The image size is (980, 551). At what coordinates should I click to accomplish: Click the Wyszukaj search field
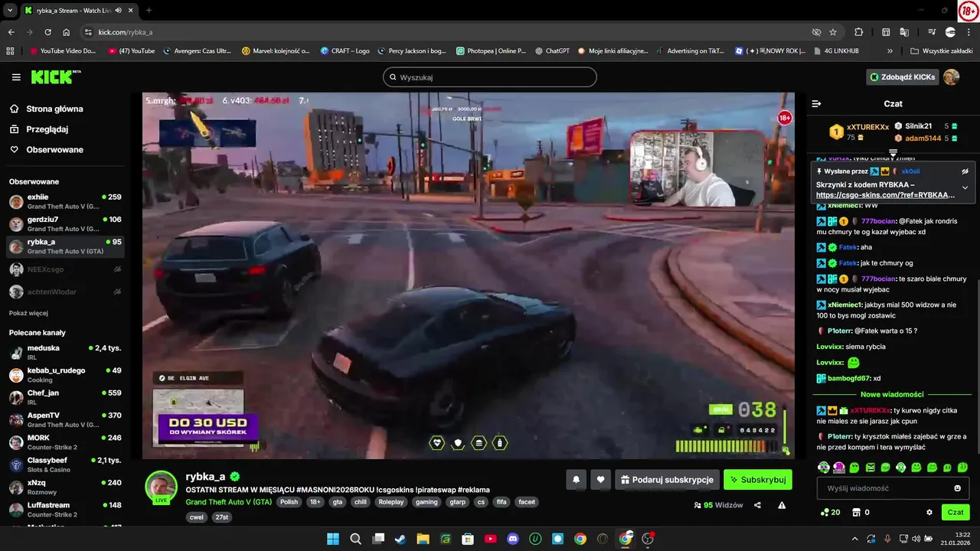pyautogui.click(x=490, y=77)
